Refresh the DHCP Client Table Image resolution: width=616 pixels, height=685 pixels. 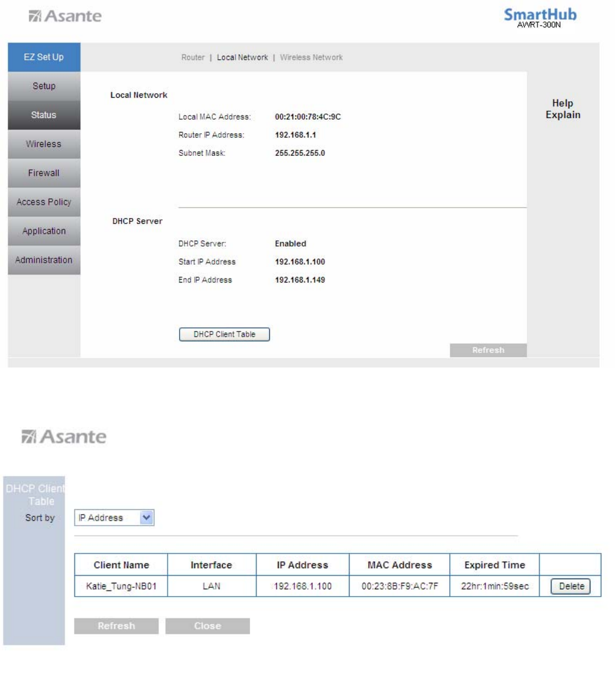pyautogui.click(x=116, y=626)
